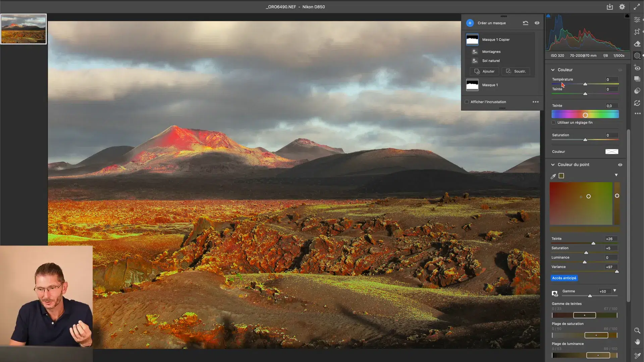Click the filmstrip thumbnail of the landscape
The height and width of the screenshot is (362, 644).
pos(23,29)
